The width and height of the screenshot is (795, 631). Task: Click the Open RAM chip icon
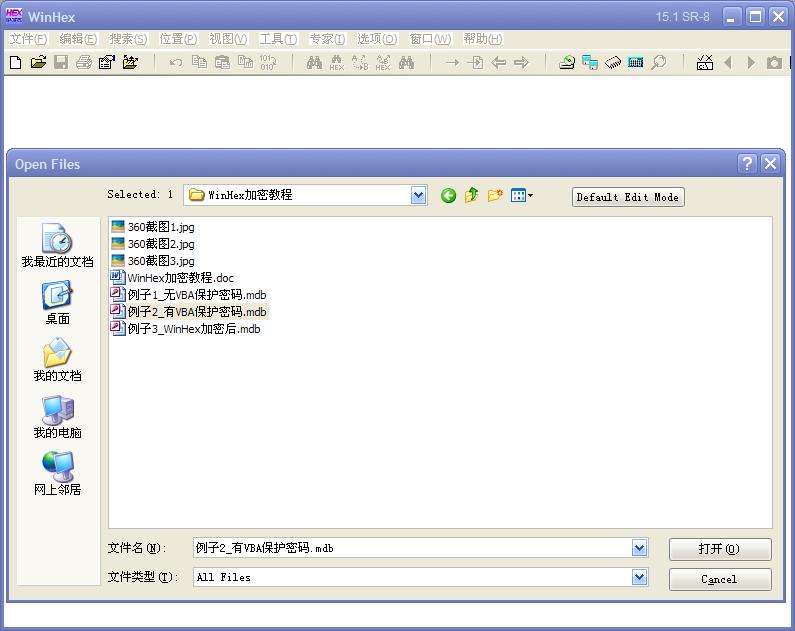click(x=612, y=62)
